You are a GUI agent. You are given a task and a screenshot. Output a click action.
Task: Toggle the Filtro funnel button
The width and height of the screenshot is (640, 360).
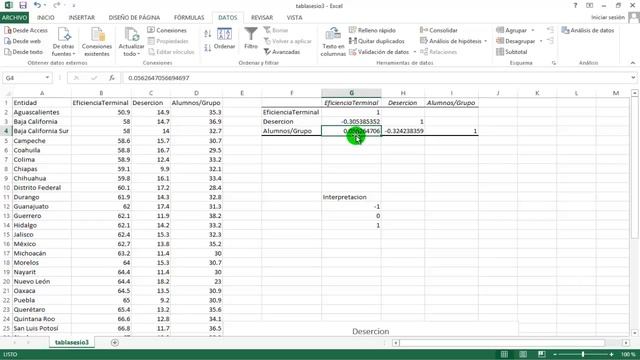point(251,38)
